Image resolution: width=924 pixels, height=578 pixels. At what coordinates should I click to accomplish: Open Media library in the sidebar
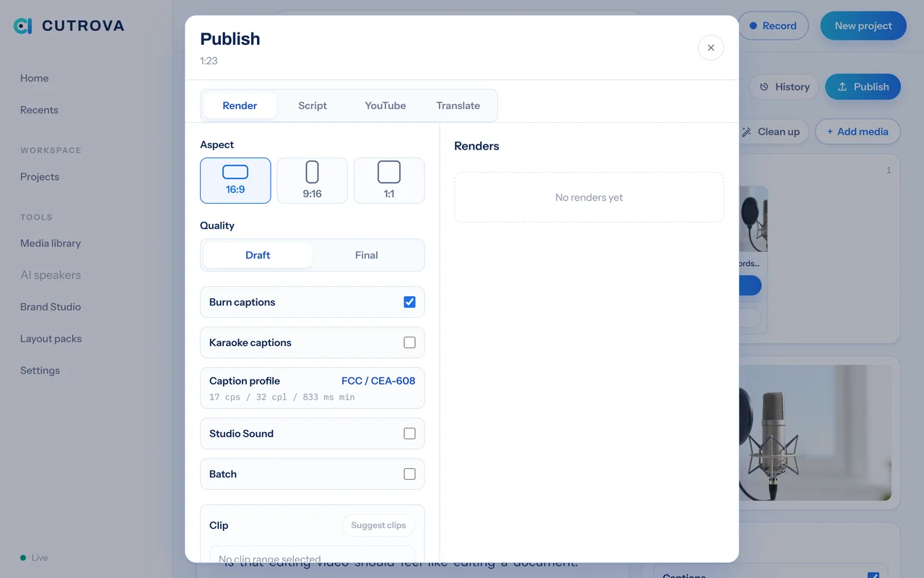coord(51,243)
